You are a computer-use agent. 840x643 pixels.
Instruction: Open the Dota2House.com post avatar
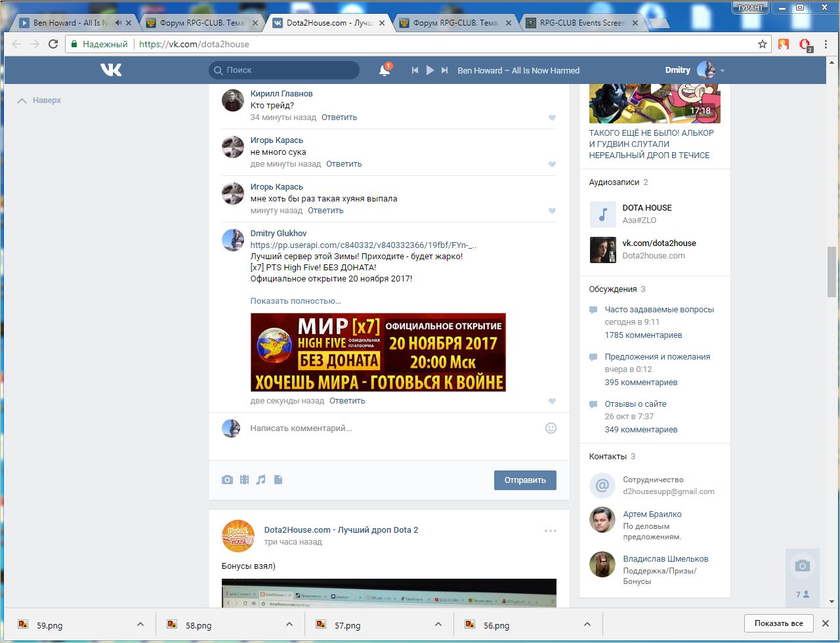[x=238, y=535]
